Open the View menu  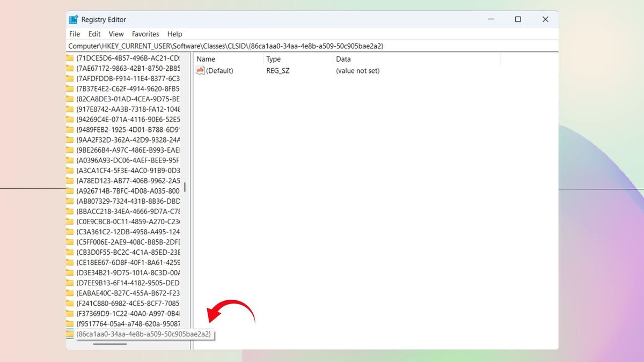116,34
